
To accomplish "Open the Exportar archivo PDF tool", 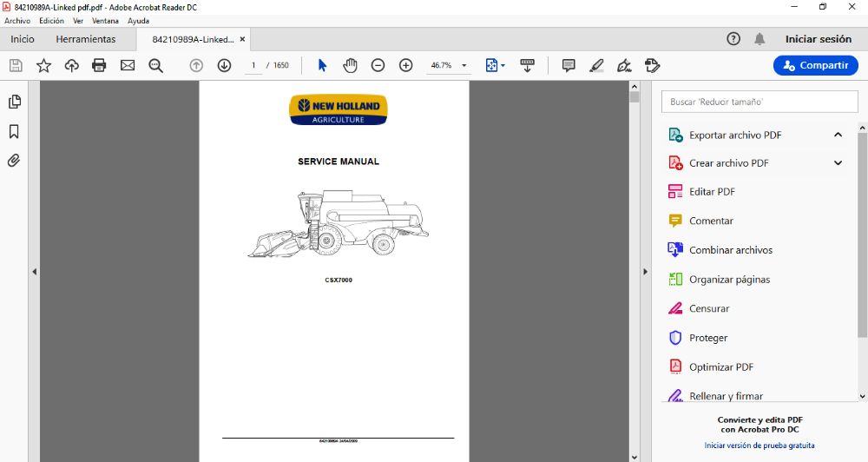I will [x=735, y=135].
